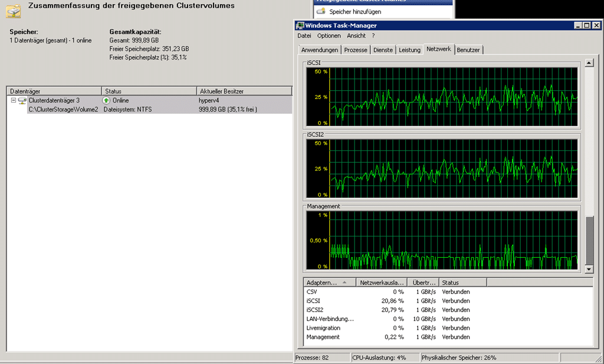Click the green Online status icon
The width and height of the screenshot is (604, 364).
(x=106, y=100)
